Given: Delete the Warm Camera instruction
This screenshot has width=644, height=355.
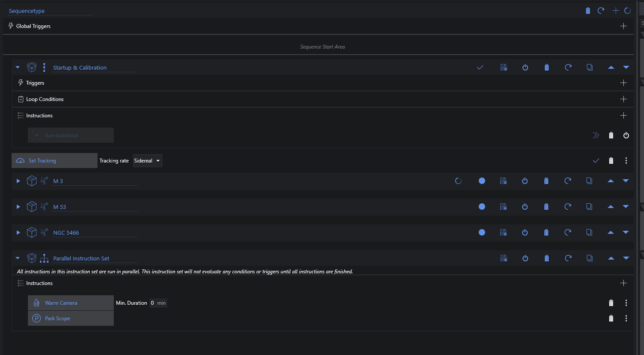Looking at the screenshot, I should (611, 303).
